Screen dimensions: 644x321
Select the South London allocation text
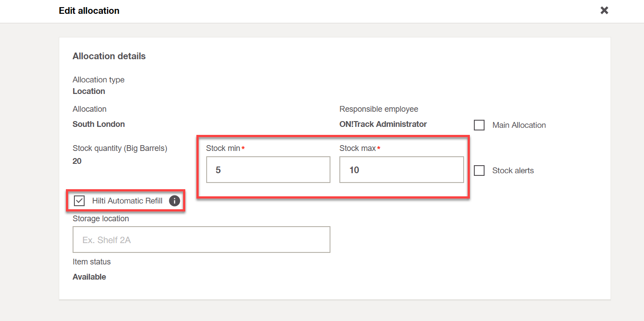(99, 124)
